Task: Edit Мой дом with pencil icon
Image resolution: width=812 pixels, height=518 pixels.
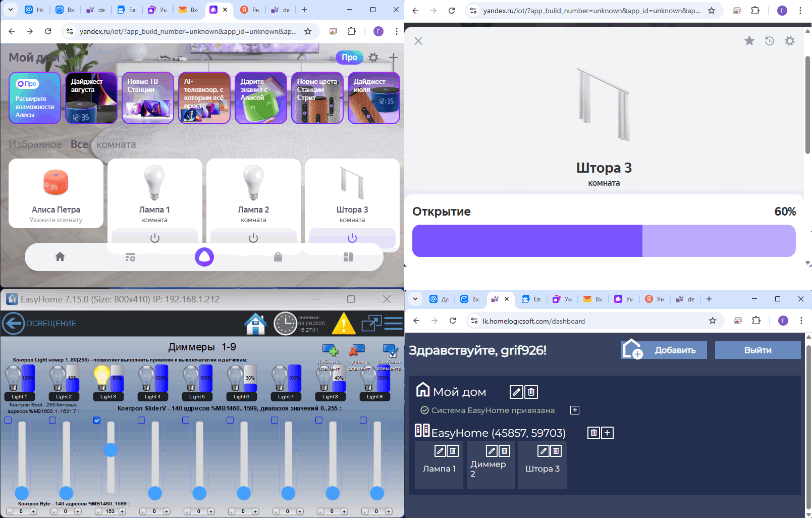Action: click(516, 392)
